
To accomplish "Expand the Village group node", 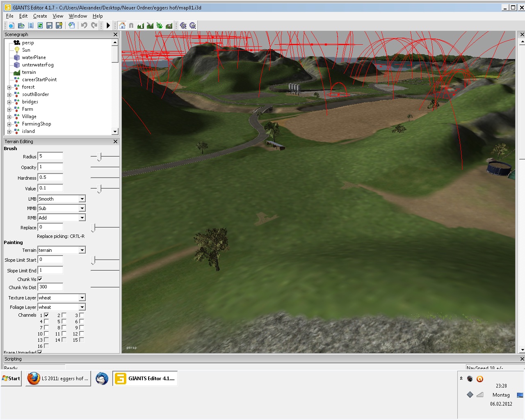I will tap(9, 117).
